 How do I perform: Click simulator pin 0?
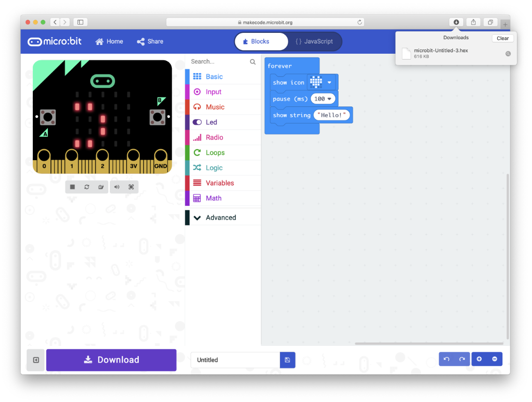pos(44,161)
